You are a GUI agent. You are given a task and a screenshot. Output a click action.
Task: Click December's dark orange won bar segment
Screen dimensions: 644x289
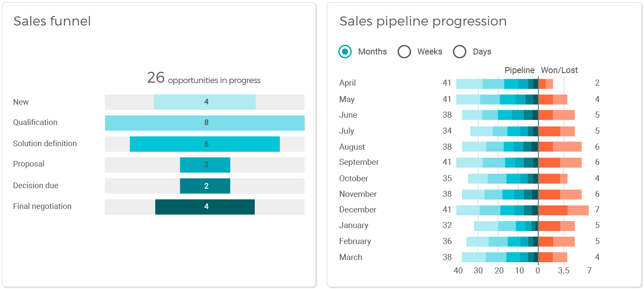[553, 210]
